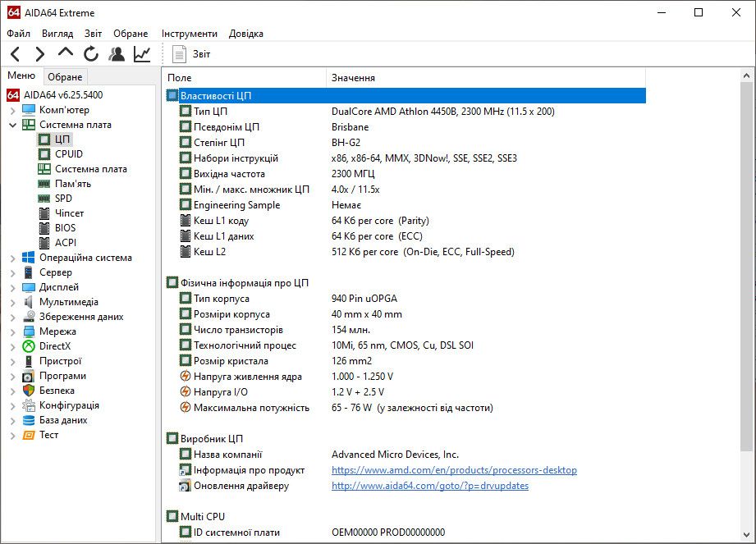
Task: Click the Тест benchmark icon
Action: [x=29, y=435]
